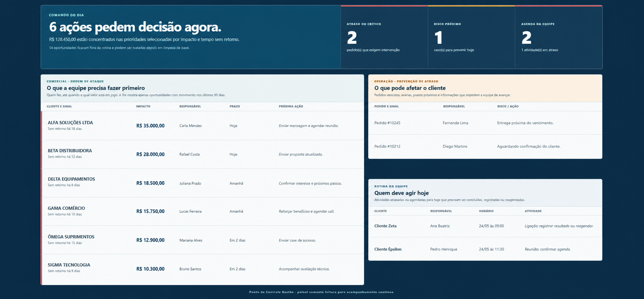Select 'Enviar case de sucesso.' action
This screenshot has width=644, height=299.
pyautogui.click(x=297, y=240)
